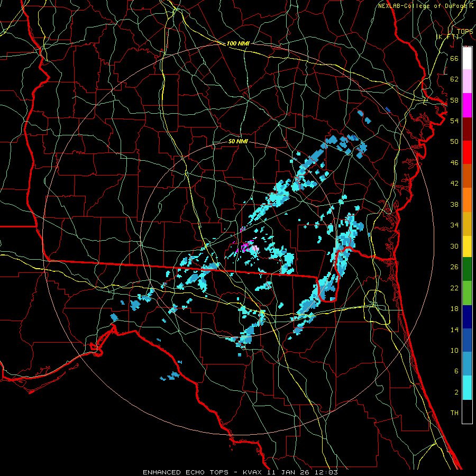Click the '12:03' timestamp
The width and height of the screenshot is (476, 476).
tap(327, 472)
